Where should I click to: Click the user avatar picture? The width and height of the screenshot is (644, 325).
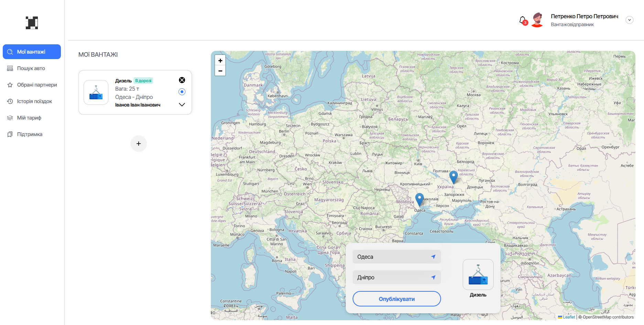[538, 20]
